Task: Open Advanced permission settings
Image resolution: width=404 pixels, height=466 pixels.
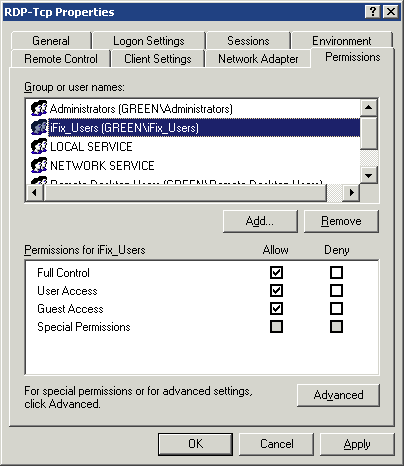Action: 338,395
